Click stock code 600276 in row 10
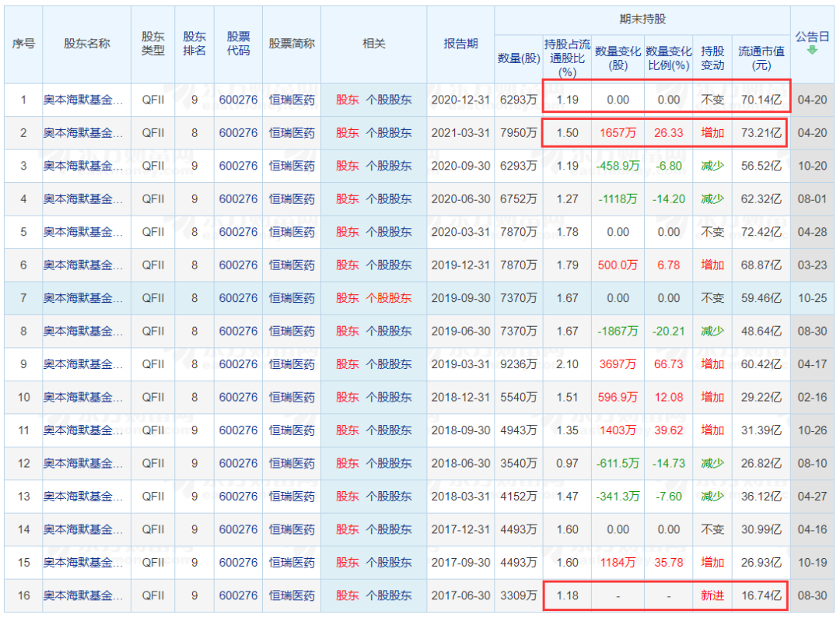The width and height of the screenshot is (840, 618). (x=238, y=397)
